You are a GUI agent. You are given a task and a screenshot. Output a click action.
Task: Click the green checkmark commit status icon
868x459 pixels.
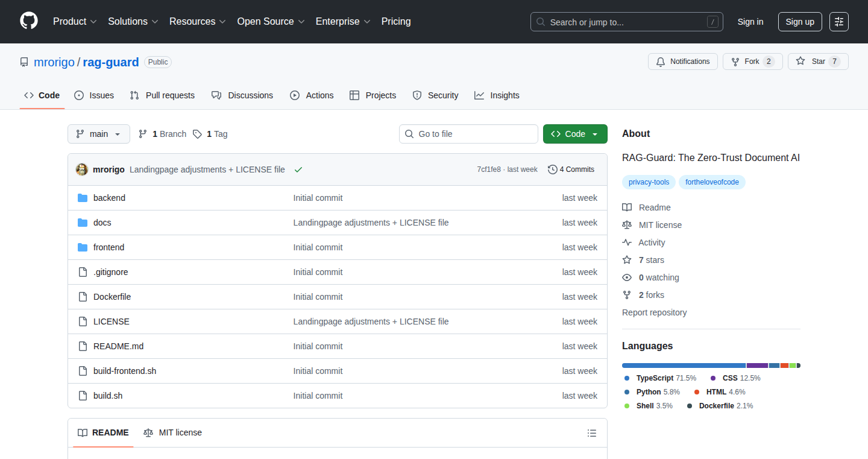298,169
